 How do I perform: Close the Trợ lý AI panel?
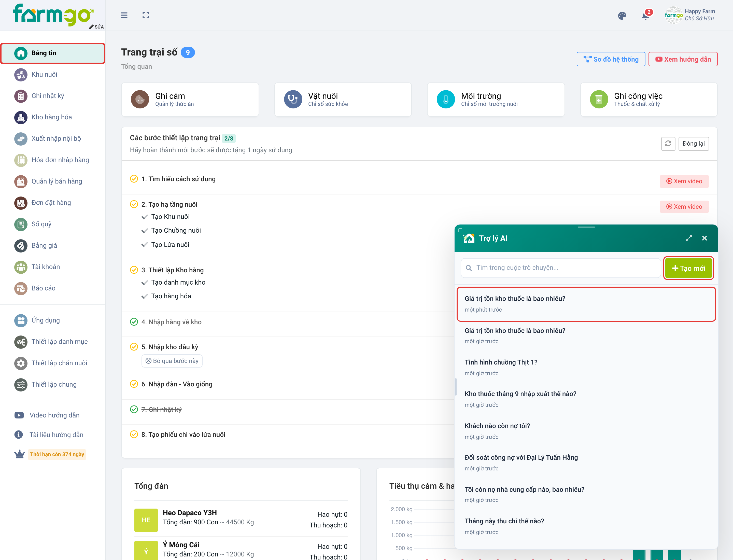click(704, 238)
